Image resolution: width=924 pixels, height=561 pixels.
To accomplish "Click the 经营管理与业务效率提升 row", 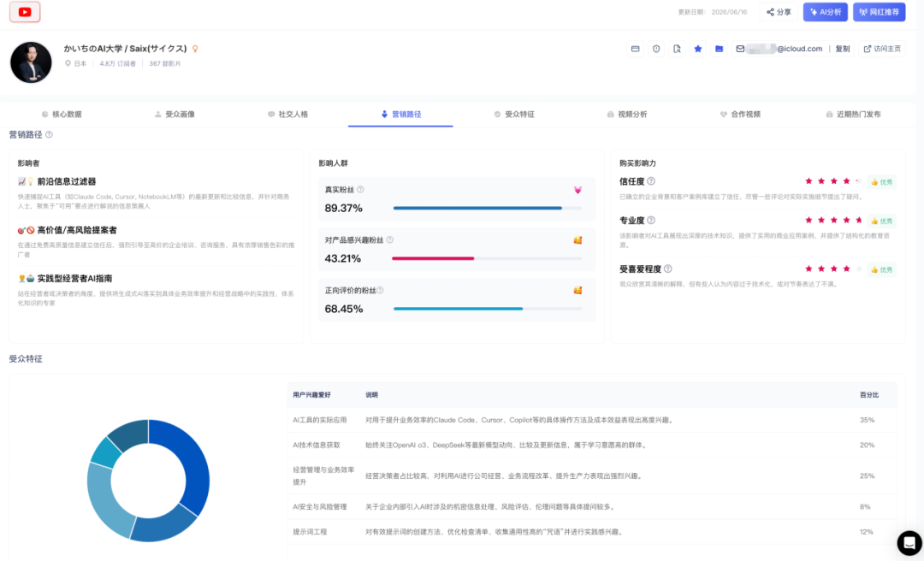I will [x=592, y=475].
